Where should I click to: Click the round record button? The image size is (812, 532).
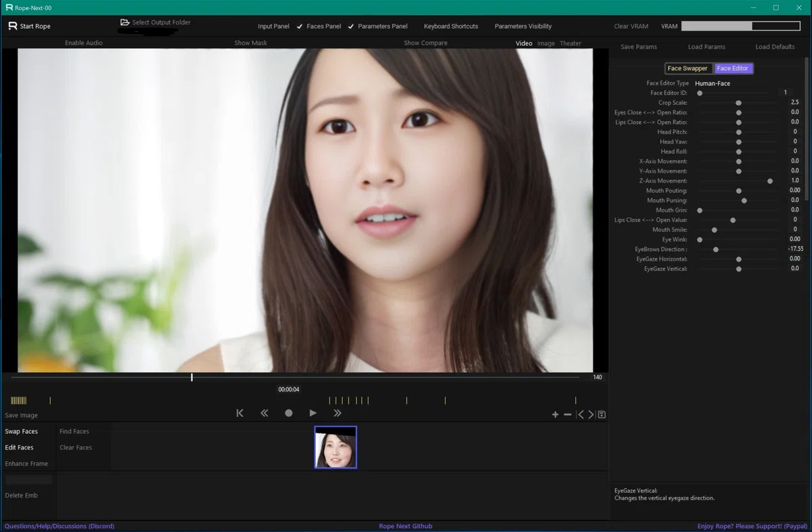289,413
